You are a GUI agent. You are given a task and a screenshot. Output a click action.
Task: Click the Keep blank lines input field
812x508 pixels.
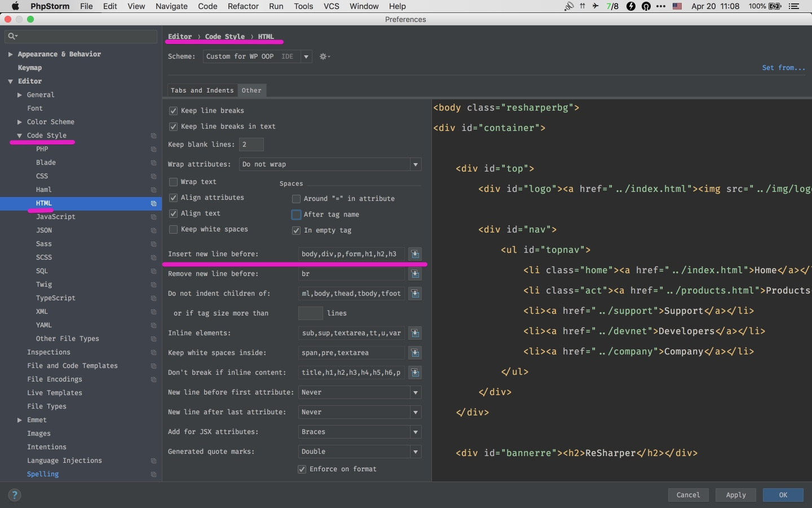click(251, 144)
